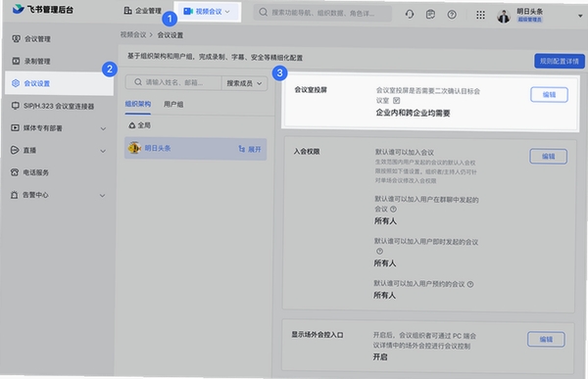Viewport: 588px width, 379px height.
Task: Open the help question mark icon
Action: pos(452,15)
